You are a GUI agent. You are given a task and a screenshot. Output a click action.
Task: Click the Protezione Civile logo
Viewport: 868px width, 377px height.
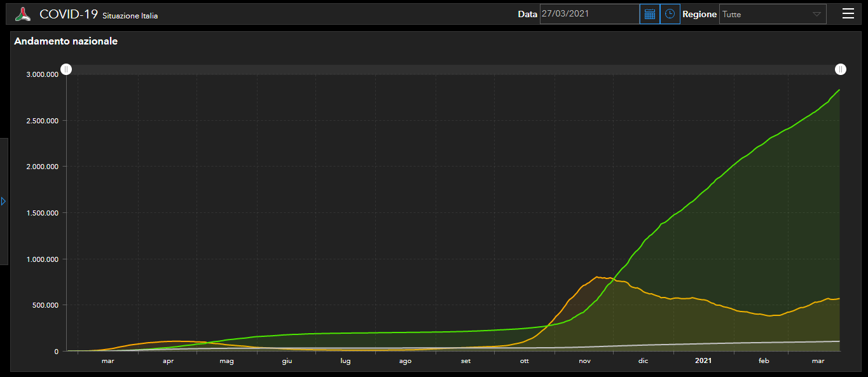tap(23, 14)
